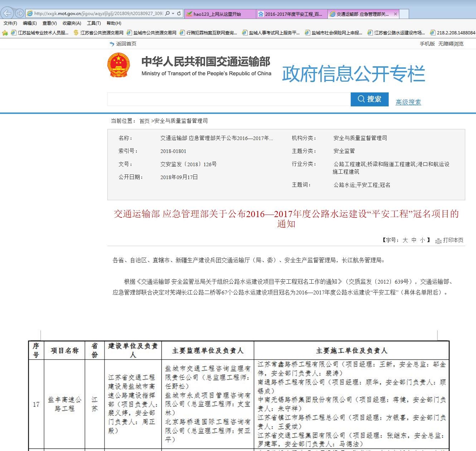Click the blue 搜索 button

[x=369, y=99]
